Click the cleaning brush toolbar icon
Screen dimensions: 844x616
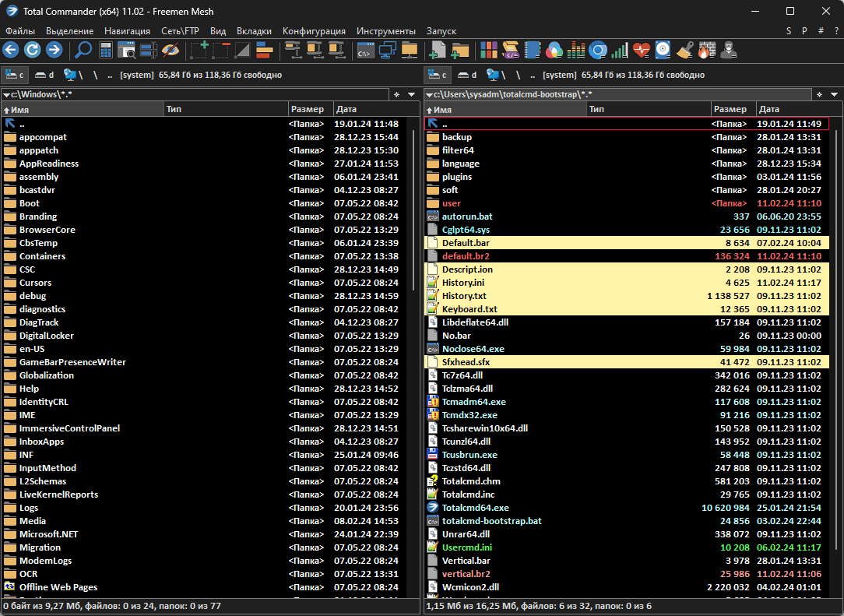pyautogui.click(x=684, y=51)
